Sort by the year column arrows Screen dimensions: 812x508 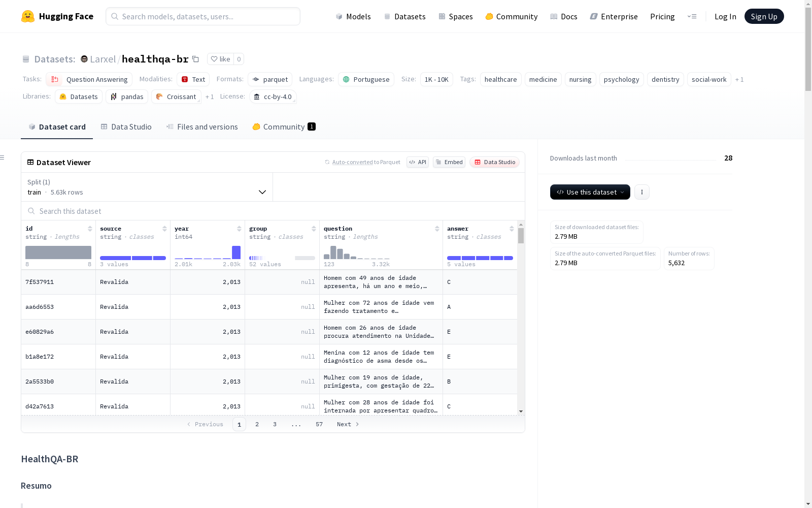tap(239, 229)
